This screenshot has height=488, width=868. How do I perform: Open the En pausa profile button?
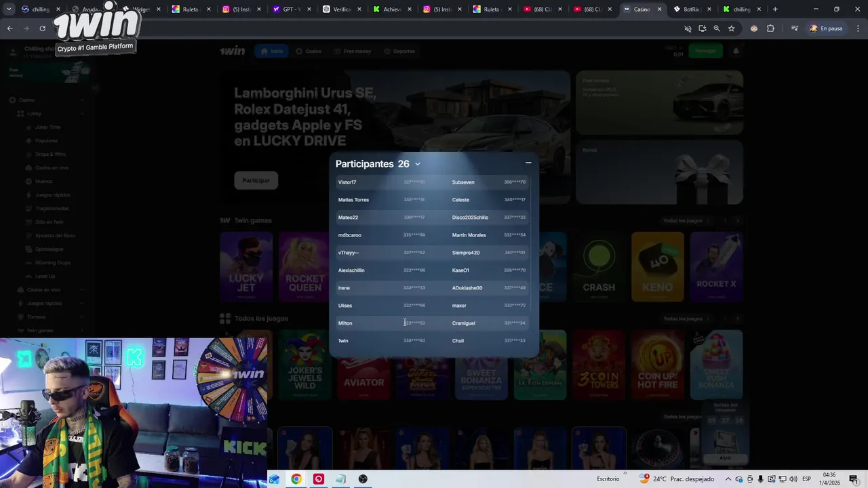click(826, 28)
